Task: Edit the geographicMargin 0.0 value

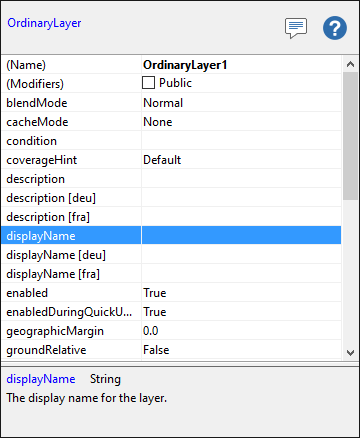Action: 241,331
